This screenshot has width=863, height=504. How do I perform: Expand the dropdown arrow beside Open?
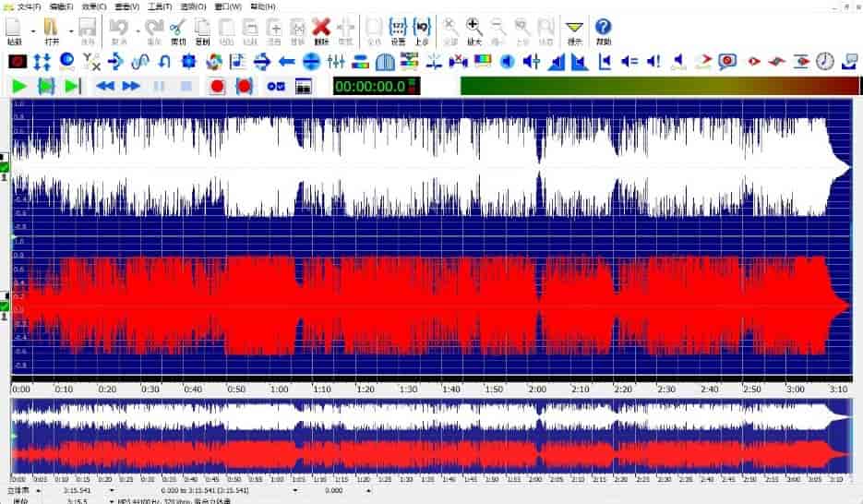pyautogui.click(x=70, y=31)
